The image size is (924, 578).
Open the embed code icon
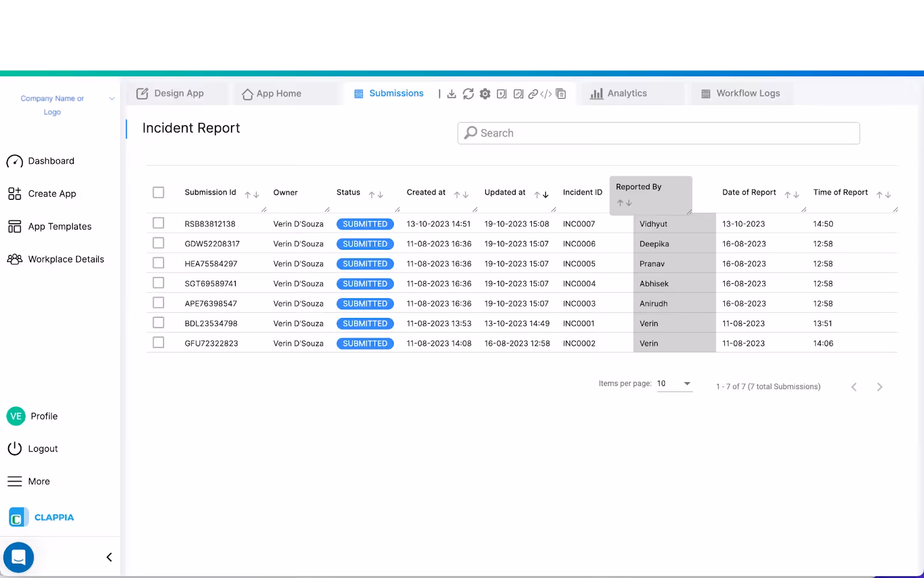(x=546, y=93)
